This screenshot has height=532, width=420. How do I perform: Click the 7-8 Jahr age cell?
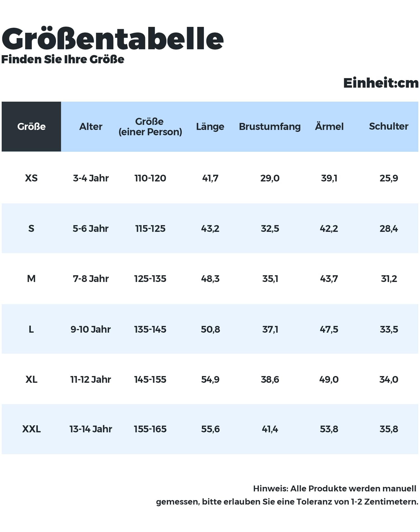click(x=91, y=279)
